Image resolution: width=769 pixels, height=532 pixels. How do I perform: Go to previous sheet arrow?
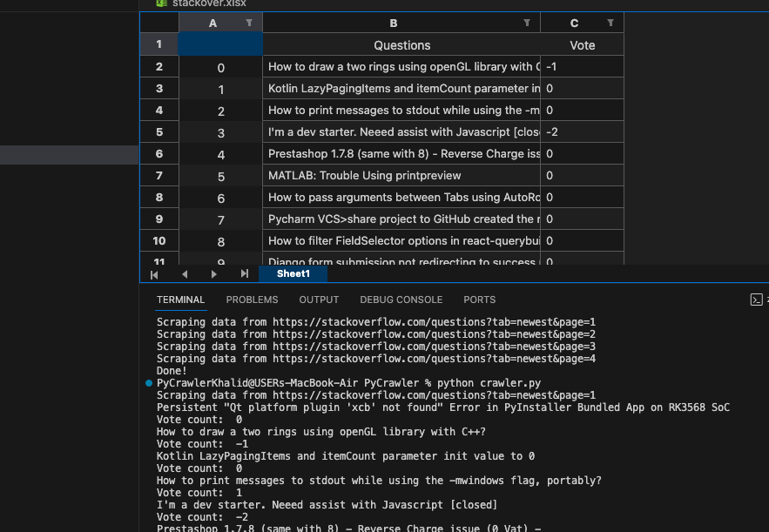(x=184, y=274)
